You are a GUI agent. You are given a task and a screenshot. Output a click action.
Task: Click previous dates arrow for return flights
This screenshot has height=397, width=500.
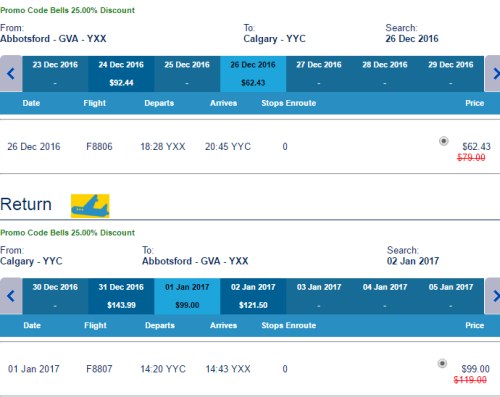[11, 296]
